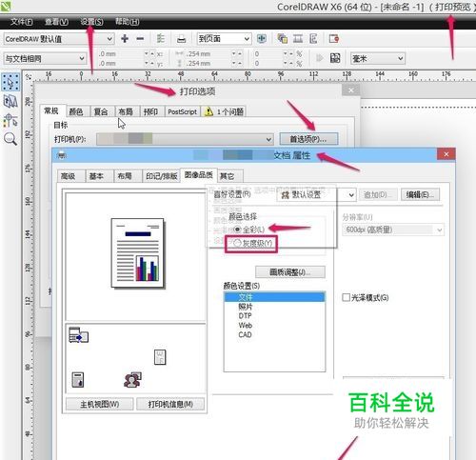Click the invert icon in the toolbar

point(298,39)
